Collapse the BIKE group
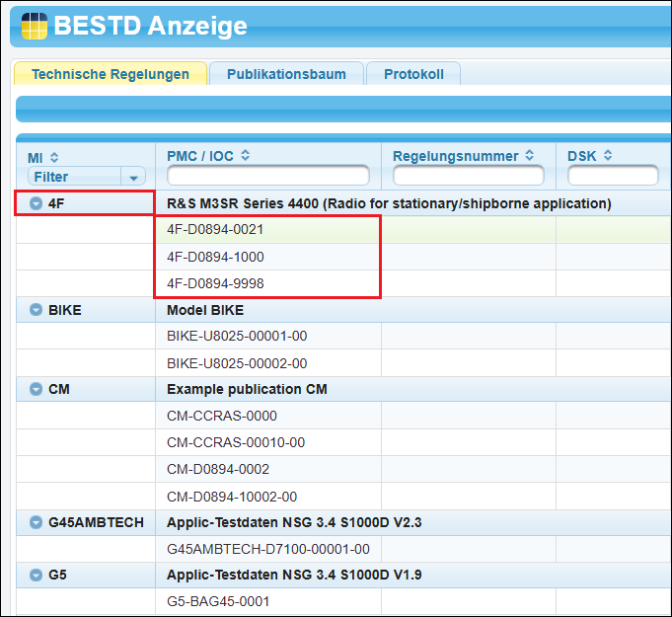 pyautogui.click(x=36, y=310)
